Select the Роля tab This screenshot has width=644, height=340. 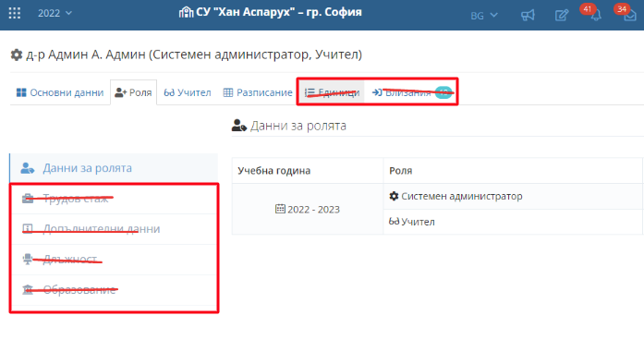[133, 92]
